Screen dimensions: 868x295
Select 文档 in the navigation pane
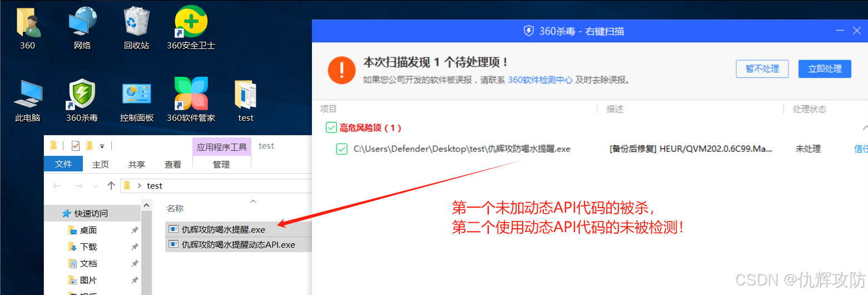click(88, 263)
